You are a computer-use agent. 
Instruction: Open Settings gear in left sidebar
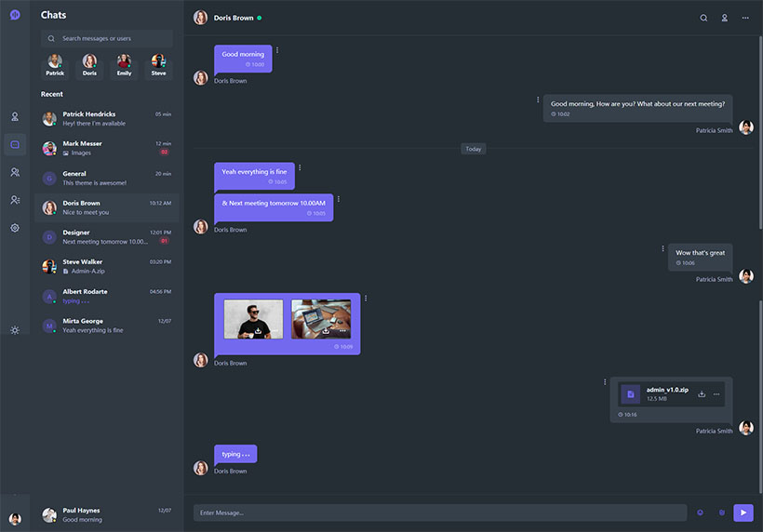[x=15, y=228]
